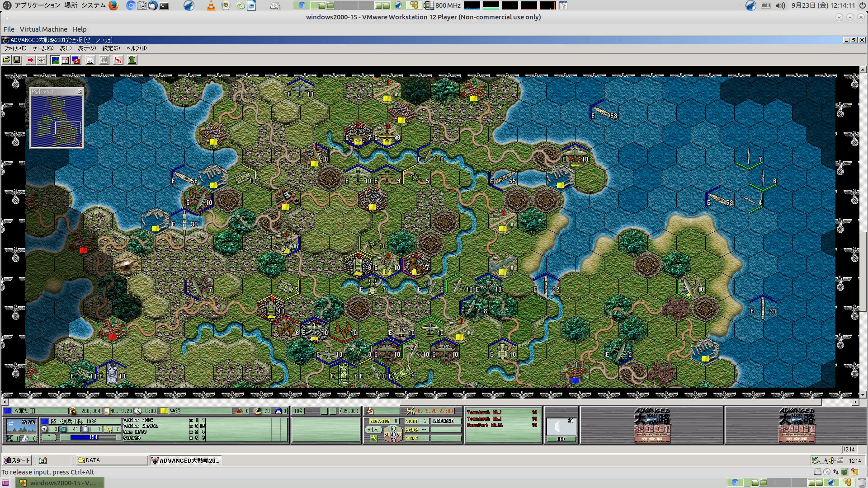The image size is (868, 488).
Task: Click the green soldier bust toolbar icon
Action: 132,60
